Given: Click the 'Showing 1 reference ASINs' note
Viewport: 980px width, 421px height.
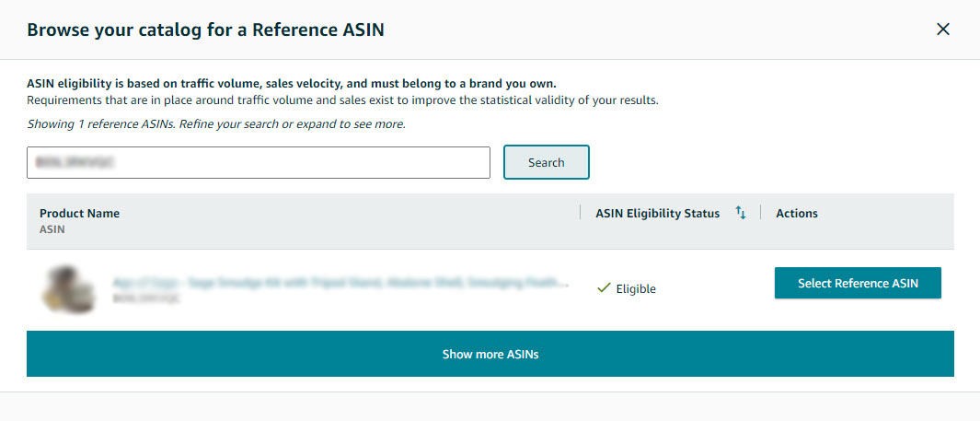Looking at the screenshot, I should [x=216, y=123].
